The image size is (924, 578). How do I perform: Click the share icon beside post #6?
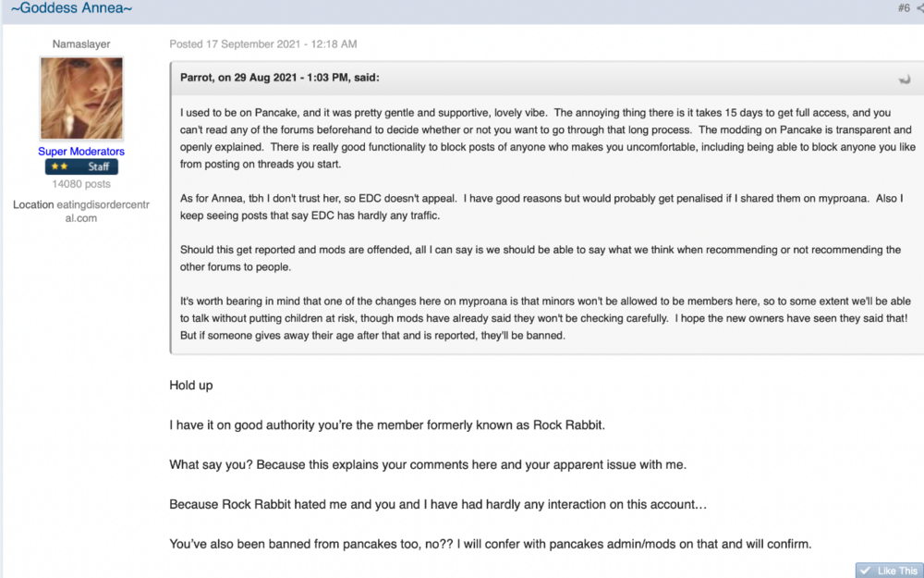pos(920,8)
